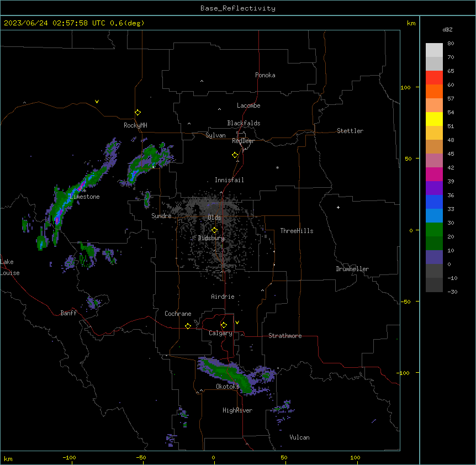Click the Banff label
Image resolution: width=476 pixels, height=465 pixels.
(68, 313)
